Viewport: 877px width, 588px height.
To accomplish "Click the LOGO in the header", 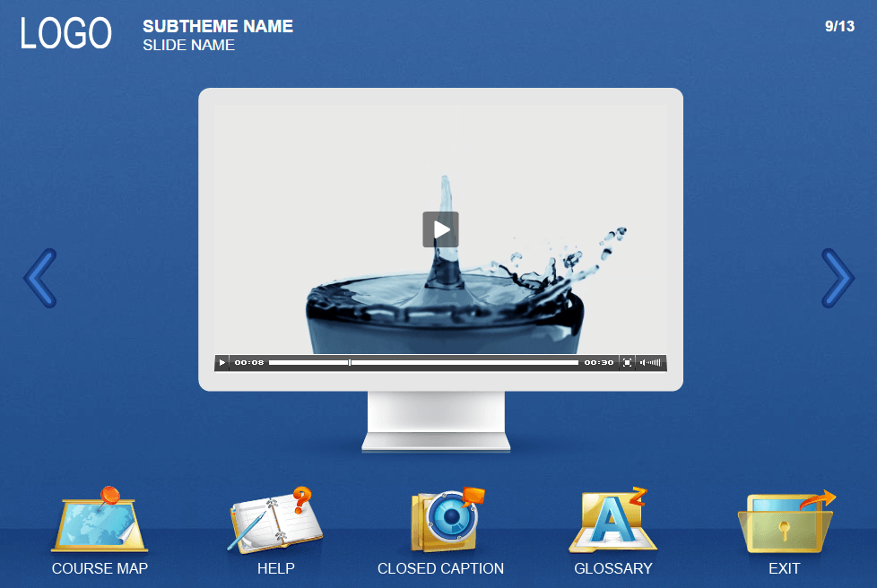I will tap(66, 33).
